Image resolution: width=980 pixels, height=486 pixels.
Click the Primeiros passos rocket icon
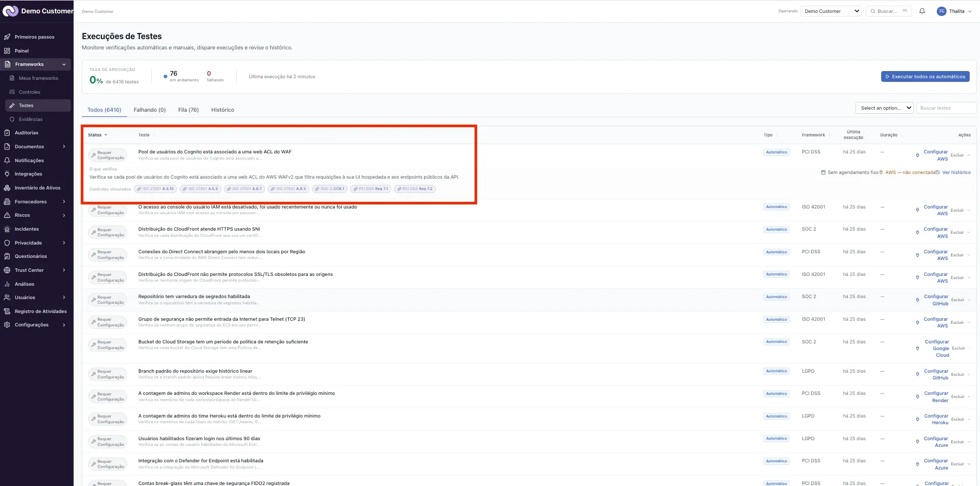(x=7, y=37)
